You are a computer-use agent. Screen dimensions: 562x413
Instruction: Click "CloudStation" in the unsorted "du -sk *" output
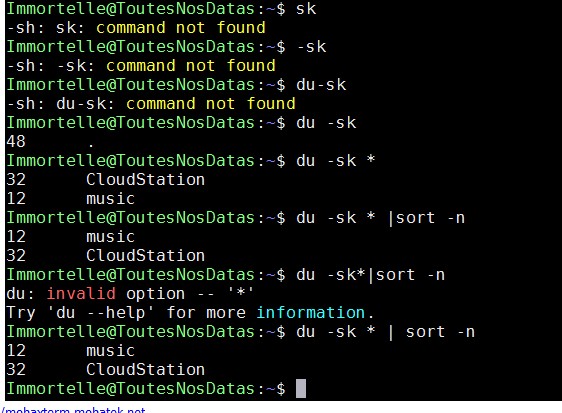pos(146,180)
